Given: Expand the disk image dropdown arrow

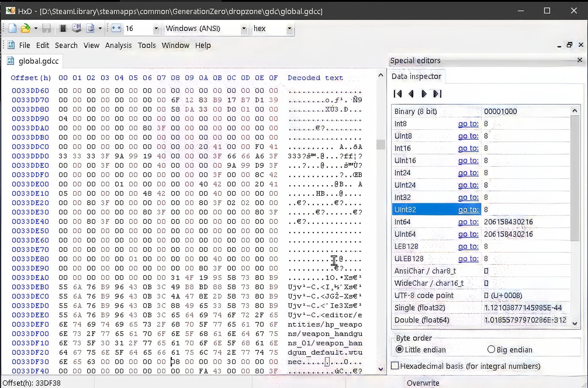Looking at the screenshot, I should (x=100, y=28).
